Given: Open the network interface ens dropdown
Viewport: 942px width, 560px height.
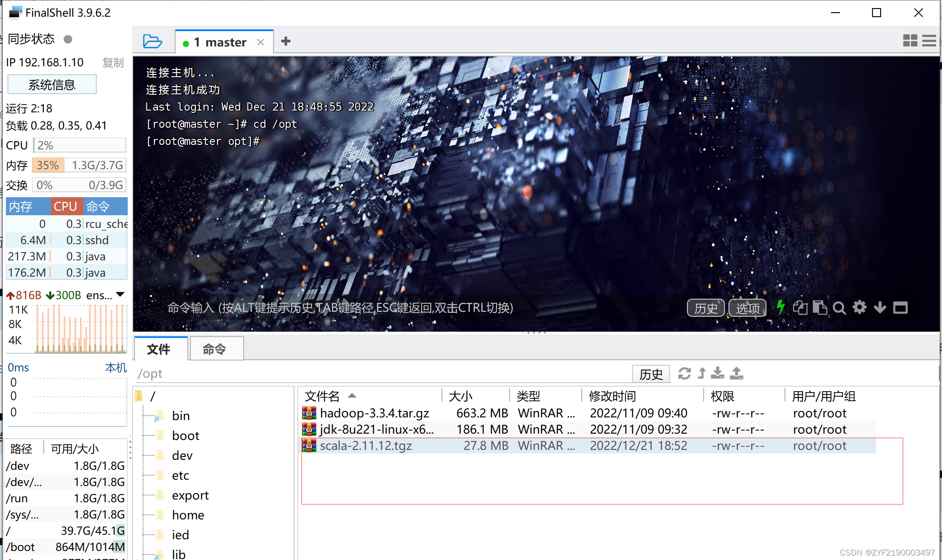Looking at the screenshot, I should click(120, 295).
